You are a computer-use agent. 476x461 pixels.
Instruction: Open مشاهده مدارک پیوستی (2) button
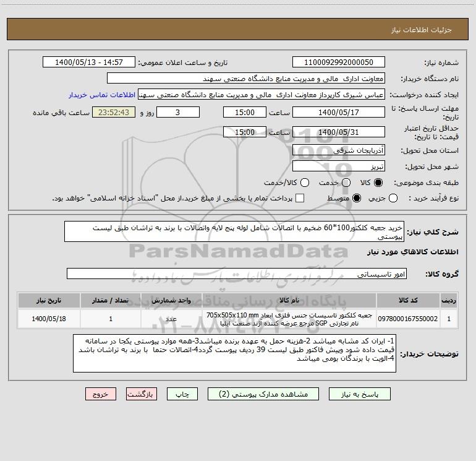263,394
